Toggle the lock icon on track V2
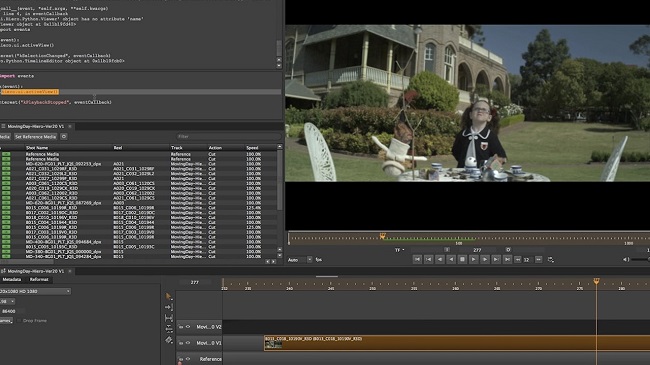This screenshot has height=365, width=650. pos(181,327)
